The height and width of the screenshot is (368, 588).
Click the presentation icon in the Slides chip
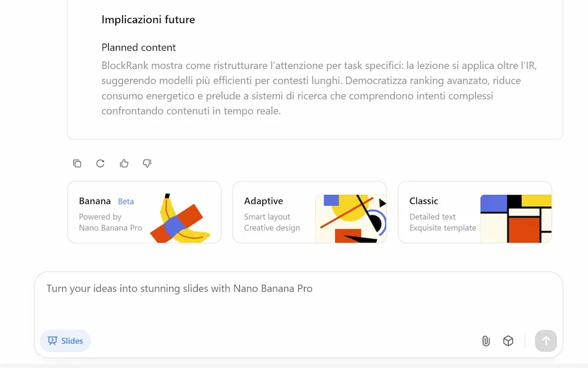[x=52, y=341]
